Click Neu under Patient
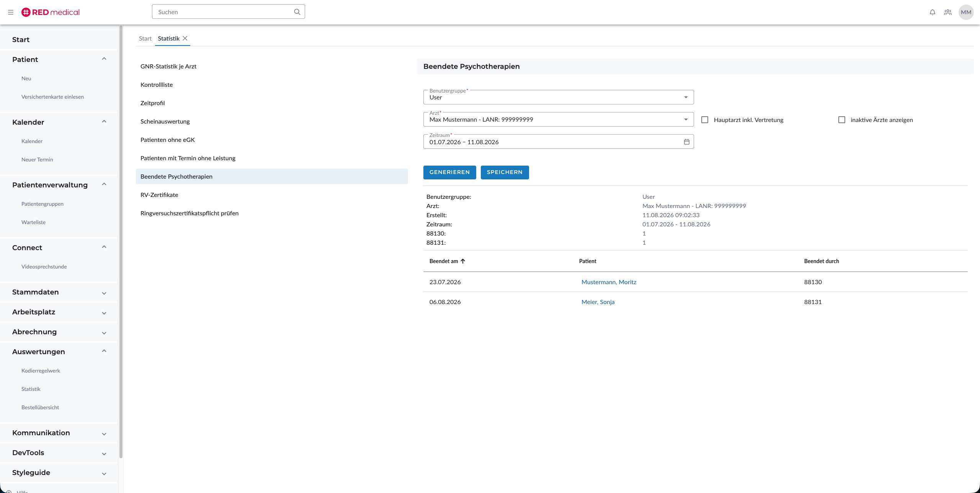The width and height of the screenshot is (980, 493). pos(26,78)
